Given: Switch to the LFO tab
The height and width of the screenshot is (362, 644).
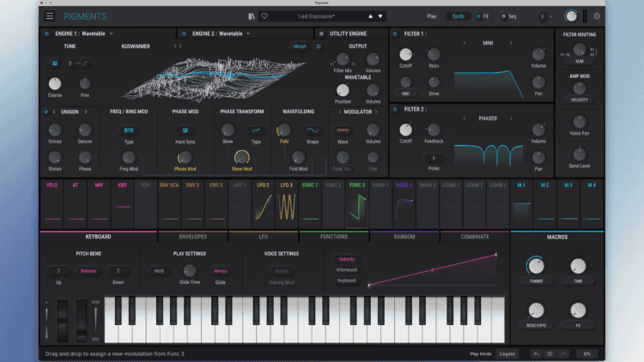Looking at the screenshot, I should pos(264,237).
